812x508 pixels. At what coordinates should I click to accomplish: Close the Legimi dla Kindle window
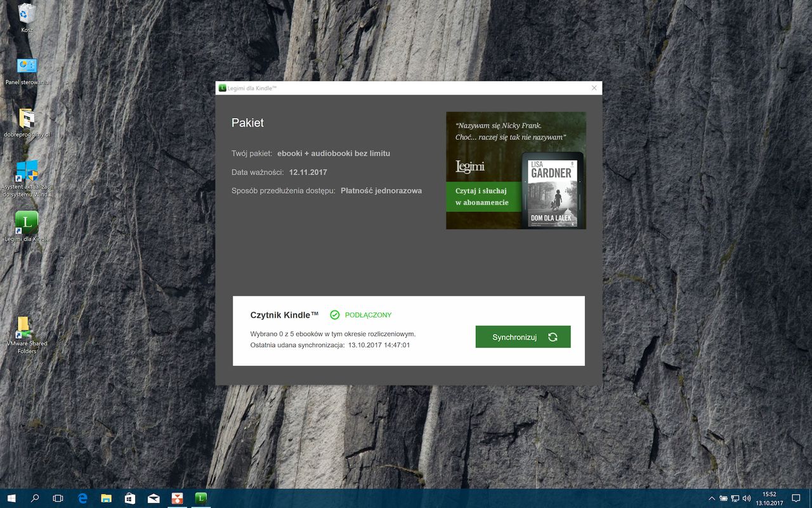point(594,88)
